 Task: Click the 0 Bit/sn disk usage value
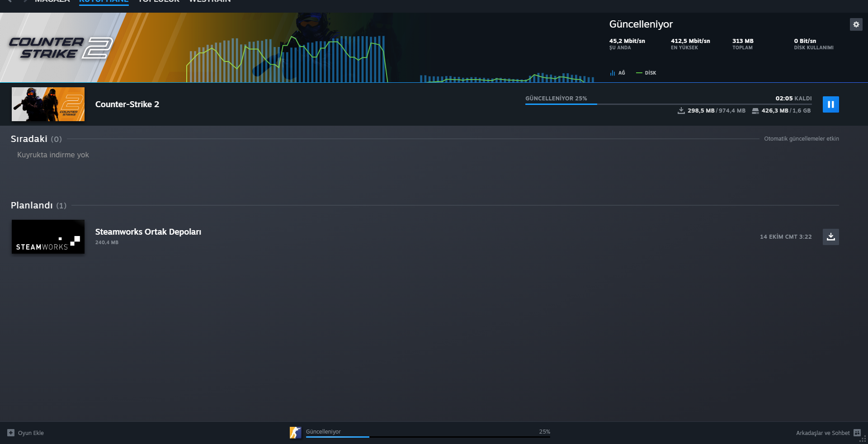(x=805, y=41)
